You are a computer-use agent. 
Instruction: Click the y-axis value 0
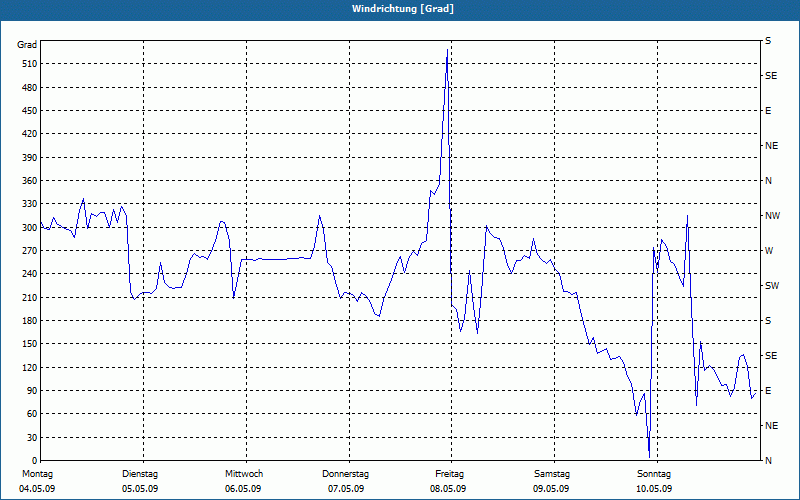pyautogui.click(x=34, y=461)
